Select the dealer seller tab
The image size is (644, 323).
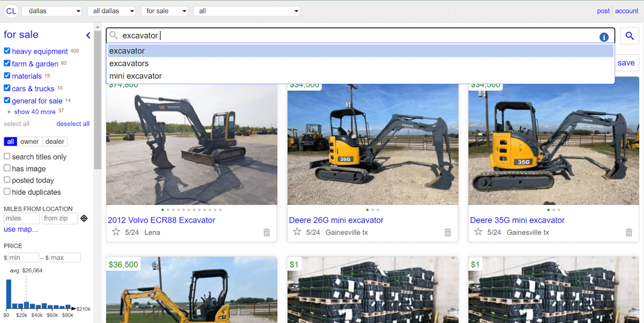coord(55,142)
